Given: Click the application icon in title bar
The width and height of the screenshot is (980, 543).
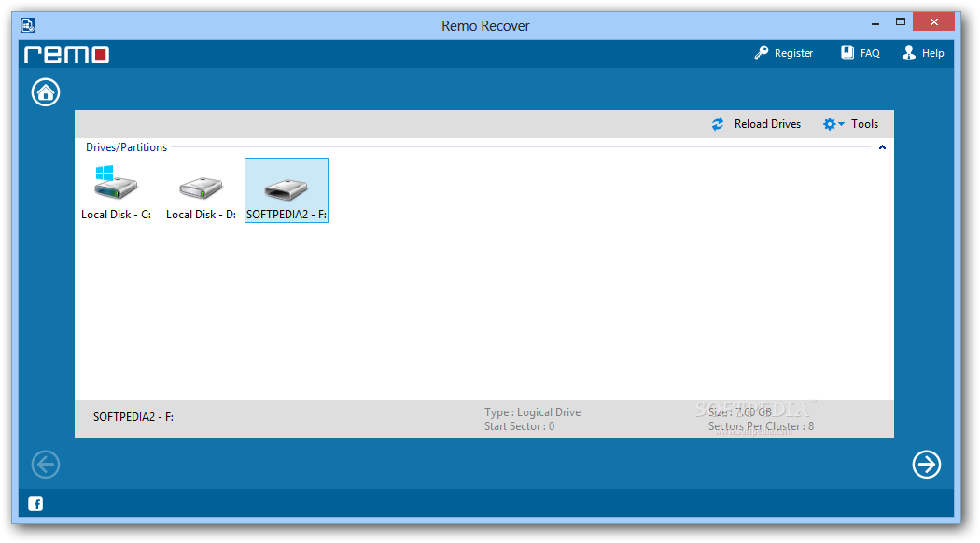Looking at the screenshot, I should (x=28, y=25).
